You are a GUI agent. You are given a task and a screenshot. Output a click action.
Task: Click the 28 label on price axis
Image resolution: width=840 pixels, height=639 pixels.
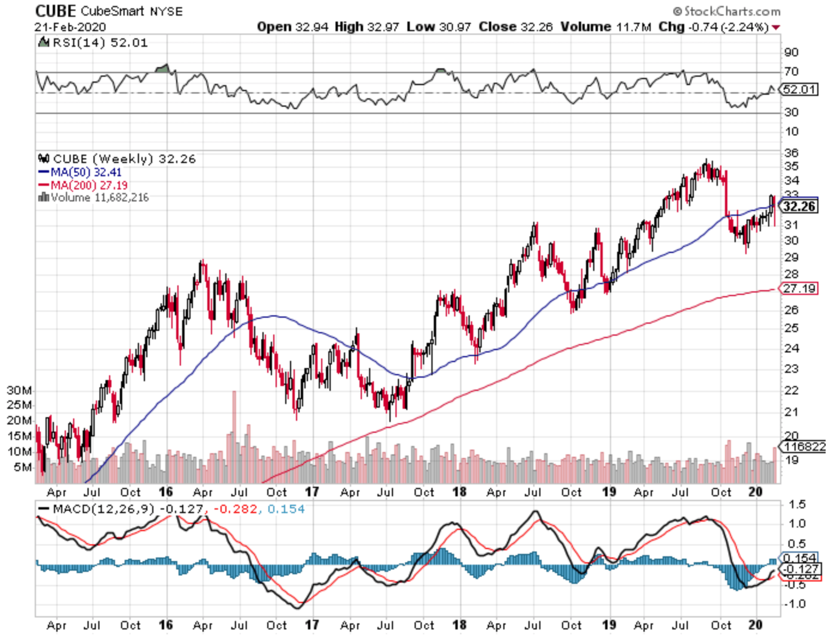tap(791, 274)
